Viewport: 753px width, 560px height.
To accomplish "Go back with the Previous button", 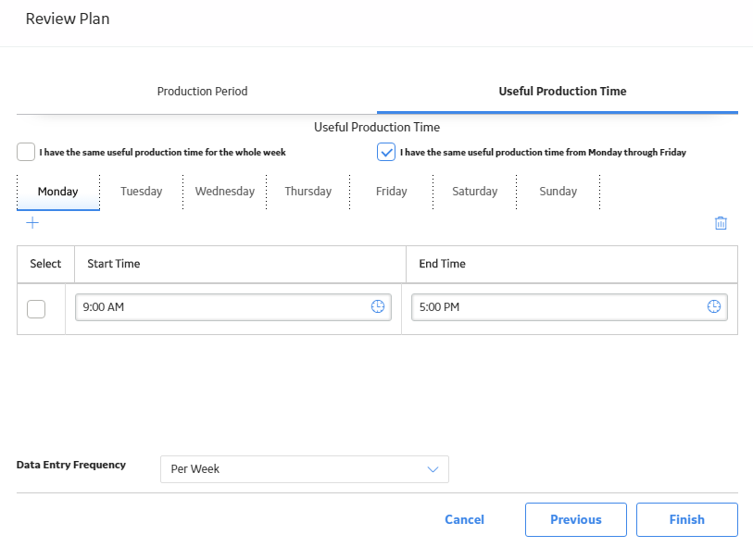I will (x=576, y=519).
